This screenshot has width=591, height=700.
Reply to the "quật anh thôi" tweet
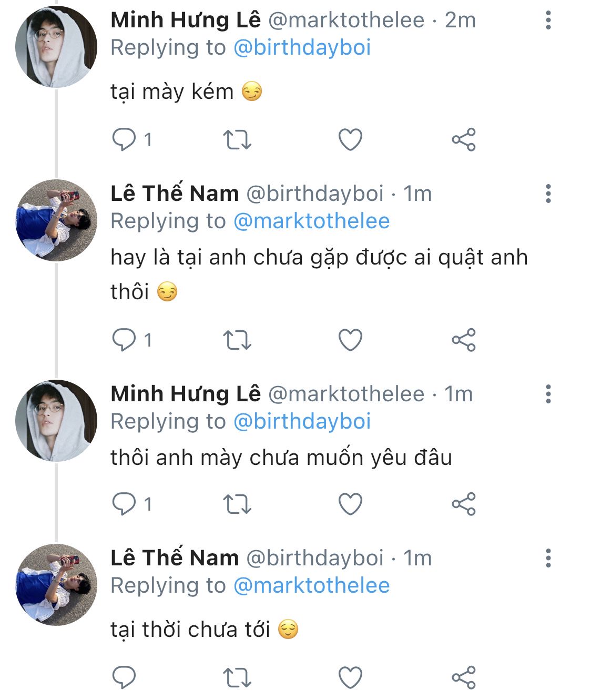coord(124,340)
